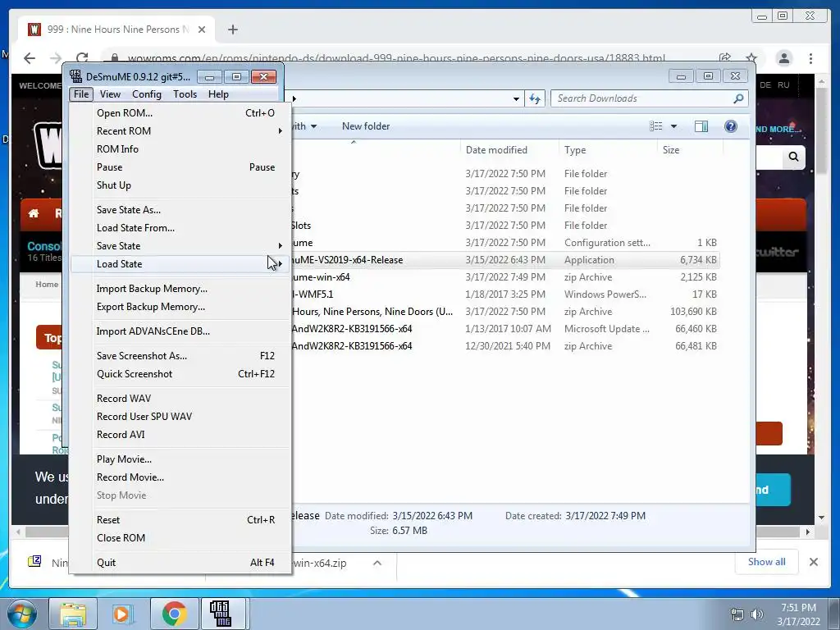
Task: Select Close ROM
Action: (181, 538)
